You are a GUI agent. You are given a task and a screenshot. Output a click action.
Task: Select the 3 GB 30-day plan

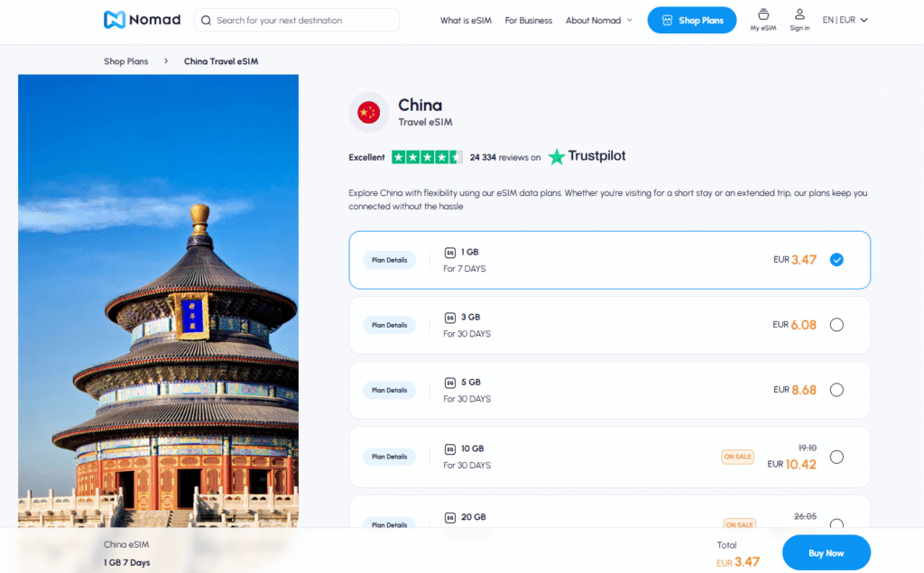tap(836, 325)
